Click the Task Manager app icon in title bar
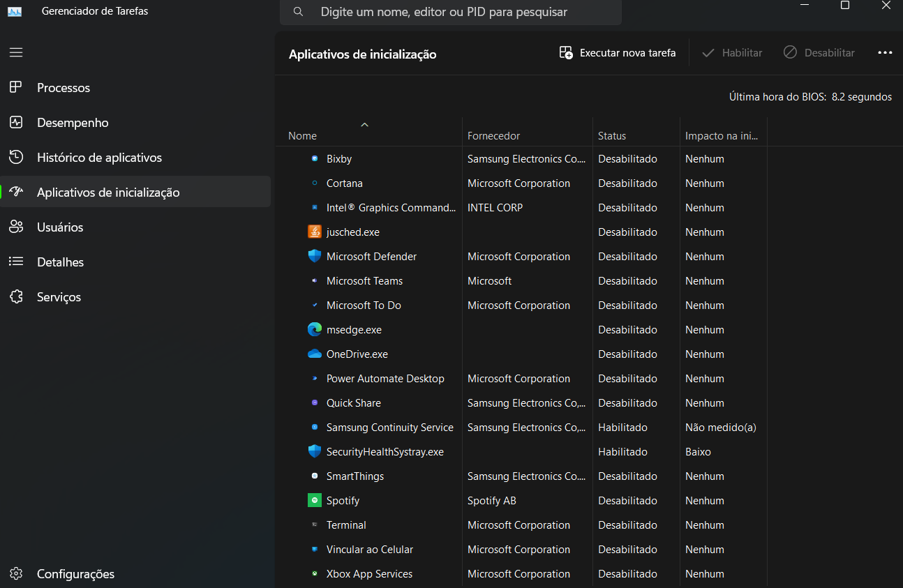 point(15,12)
